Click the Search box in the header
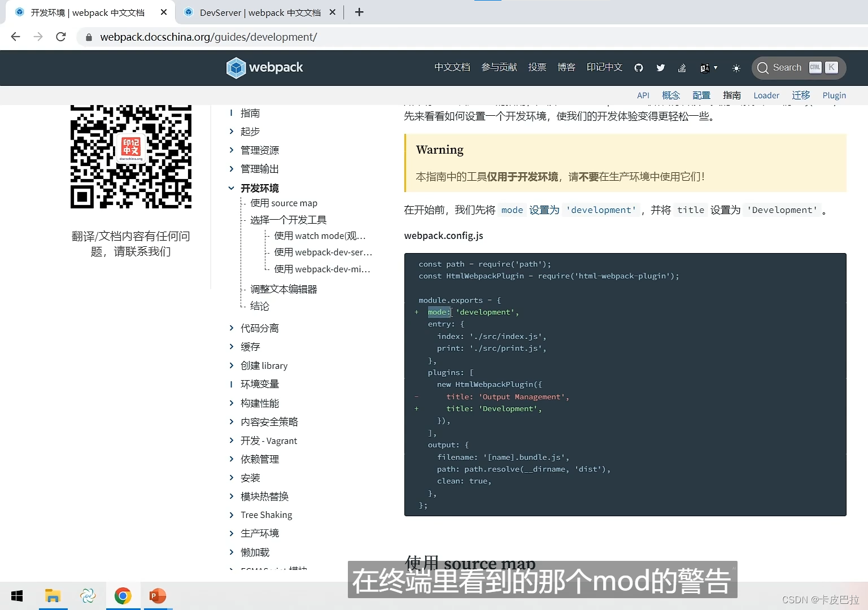868x610 pixels. [x=799, y=68]
